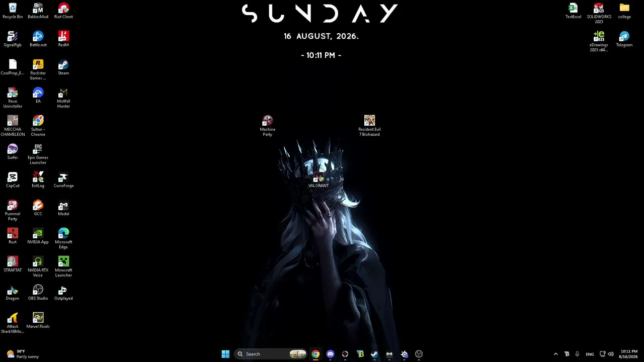The height and width of the screenshot is (362, 644).
Task: Select the GCC desktop shortcut
Action: click(x=38, y=208)
